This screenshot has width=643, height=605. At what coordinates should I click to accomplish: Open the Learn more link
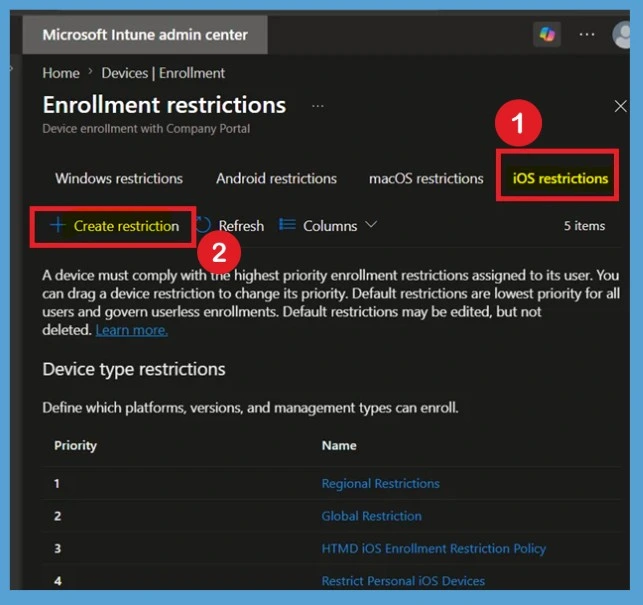(132, 330)
